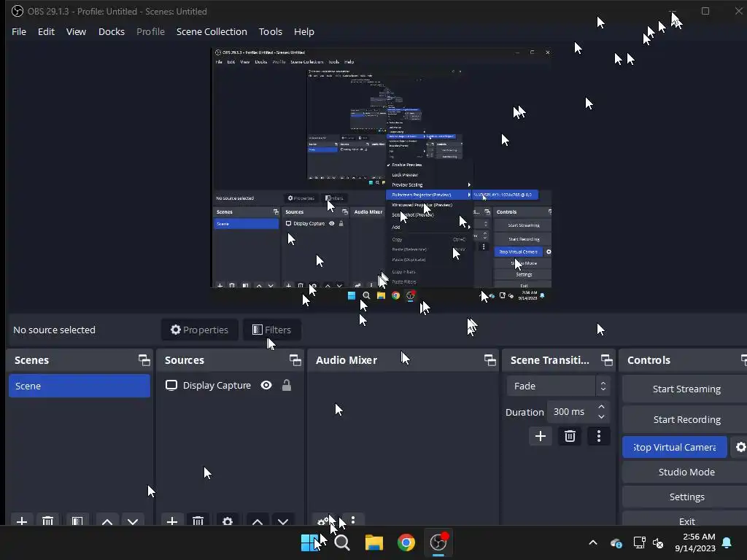747x560 pixels.
Task: Open the notification bell in the taskbar
Action: 727,542
